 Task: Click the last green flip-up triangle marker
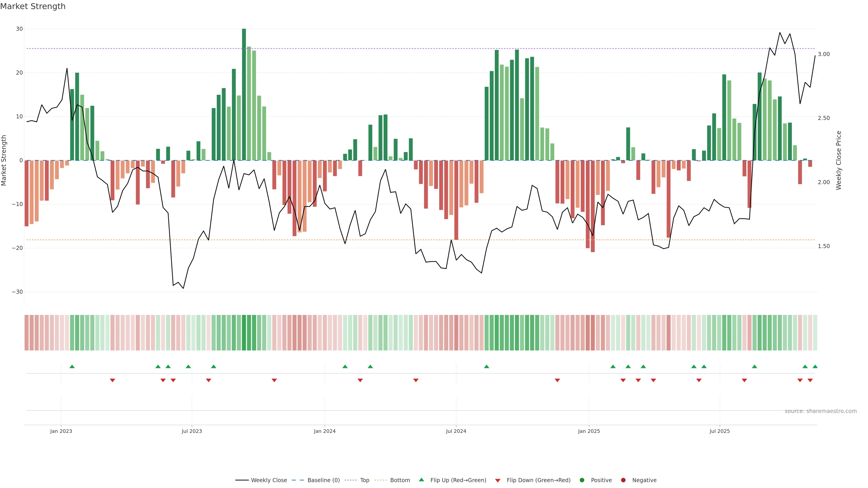pyautogui.click(x=815, y=366)
